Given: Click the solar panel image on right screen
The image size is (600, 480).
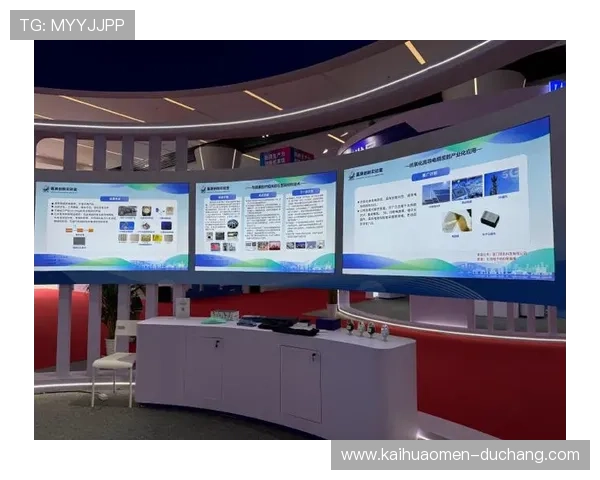Looking at the screenshot, I should pyautogui.click(x=435, y=190).
